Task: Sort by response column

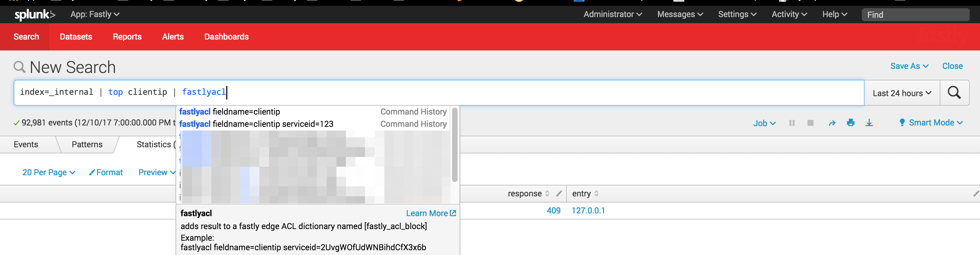Action: [547, 193]
